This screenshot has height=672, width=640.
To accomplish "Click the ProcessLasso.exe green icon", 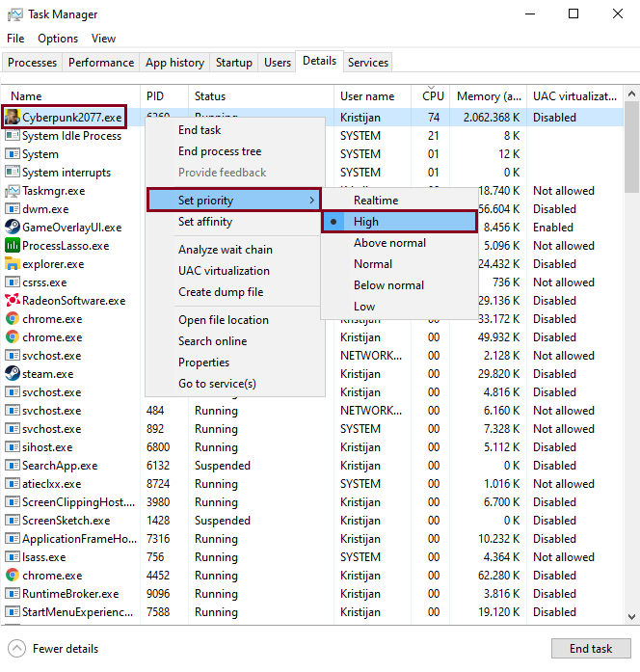I will [x=13, y=246].
